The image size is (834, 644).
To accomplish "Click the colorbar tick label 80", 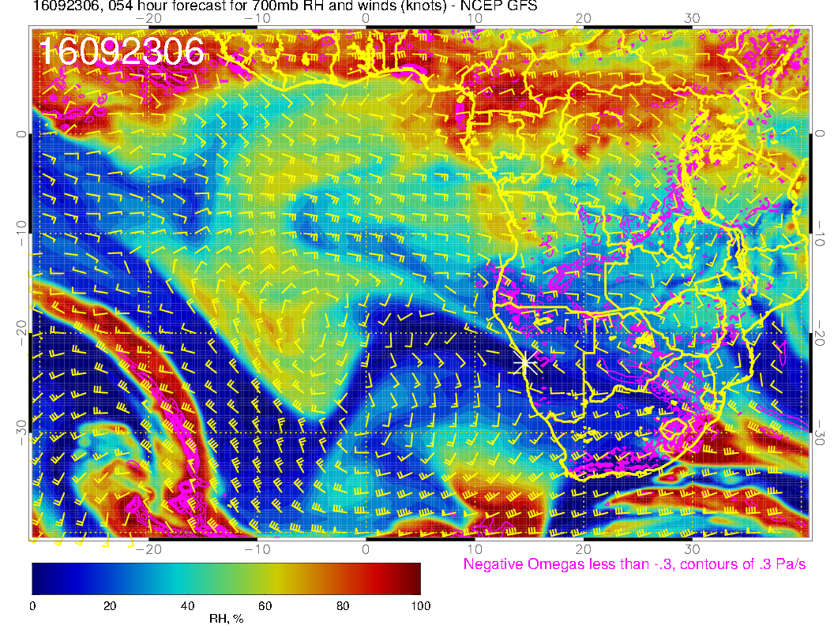I will pyautogui.click(x=343, y=606).
